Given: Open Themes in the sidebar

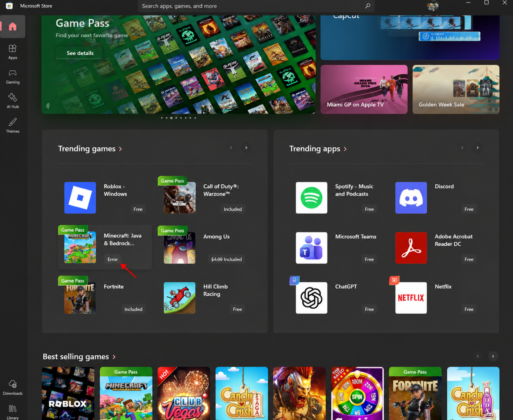Looking at the screenshot, I should (13, 125).
